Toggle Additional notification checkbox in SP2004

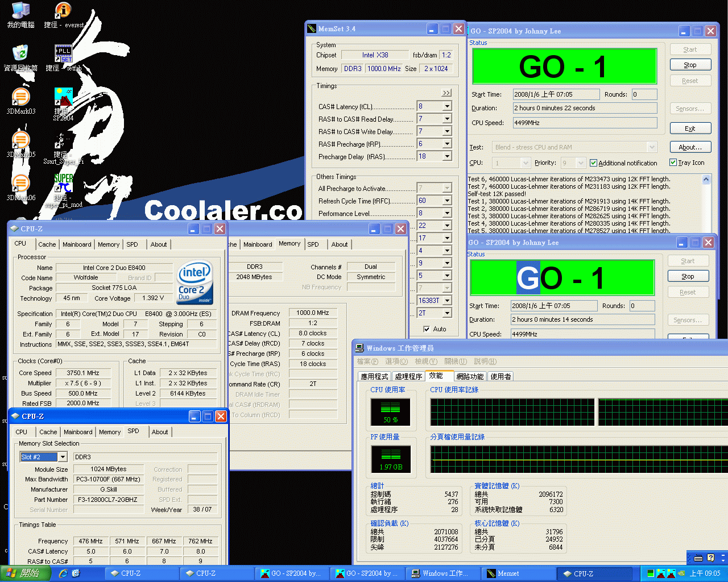[x=593, y=163]
